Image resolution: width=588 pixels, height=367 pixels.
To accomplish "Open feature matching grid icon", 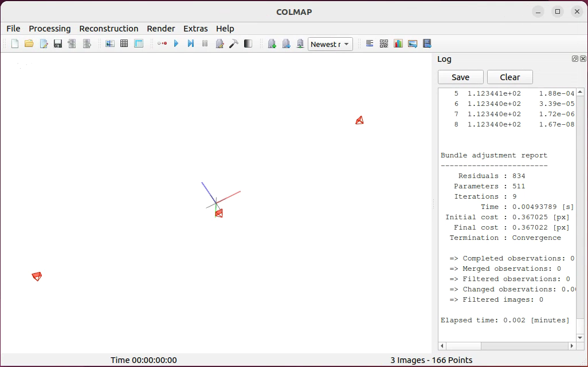I will click(x=124, y=44).
